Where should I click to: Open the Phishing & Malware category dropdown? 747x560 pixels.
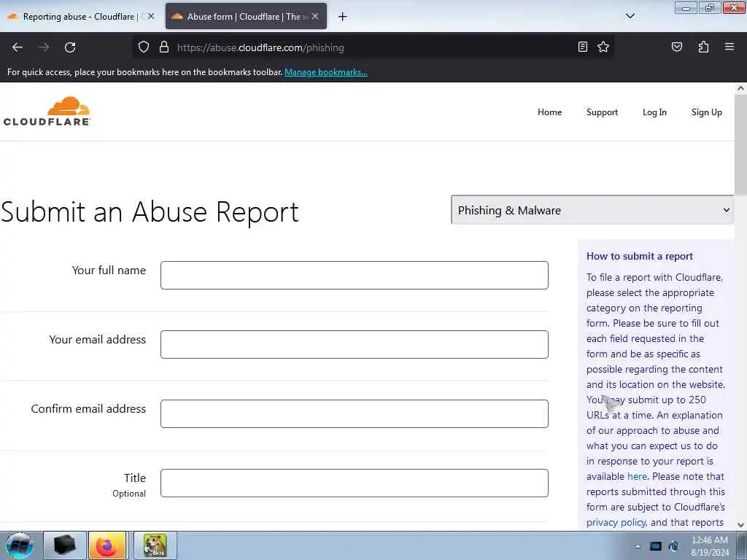coord(592,210)
